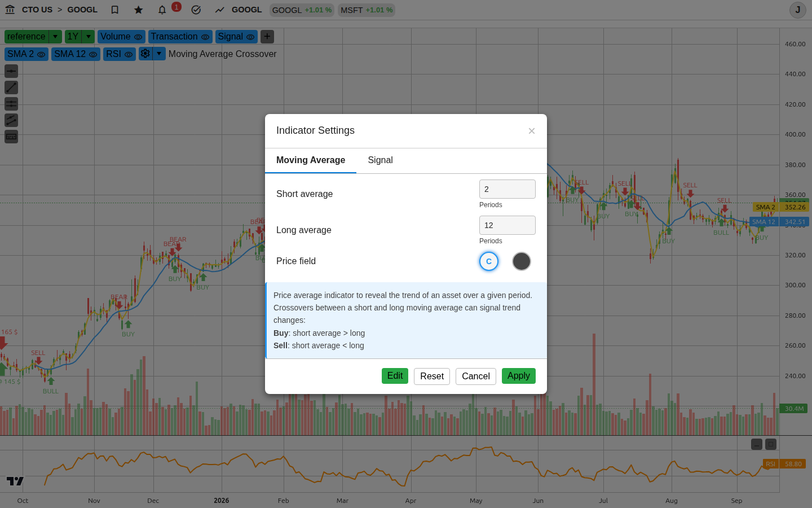Select the GOOGL +1.01 % ticker chip
The height and width of the screenshot is (508, 812).
tap(302, 10)
